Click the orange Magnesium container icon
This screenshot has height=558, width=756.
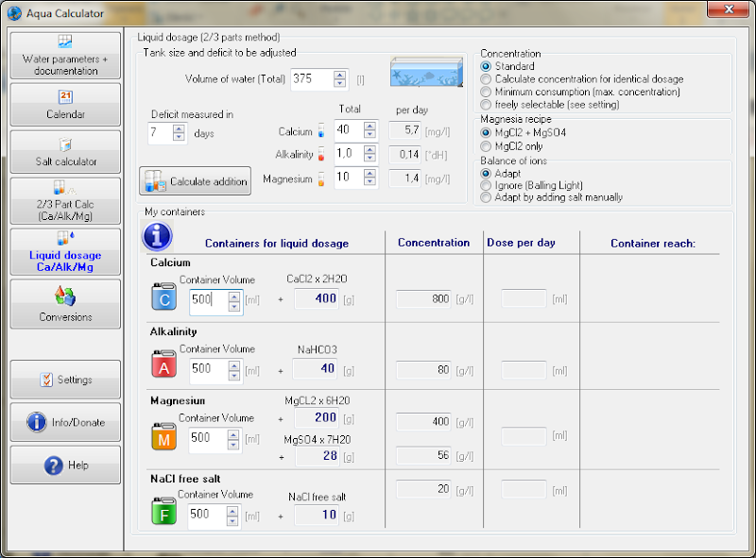(163, 437)
